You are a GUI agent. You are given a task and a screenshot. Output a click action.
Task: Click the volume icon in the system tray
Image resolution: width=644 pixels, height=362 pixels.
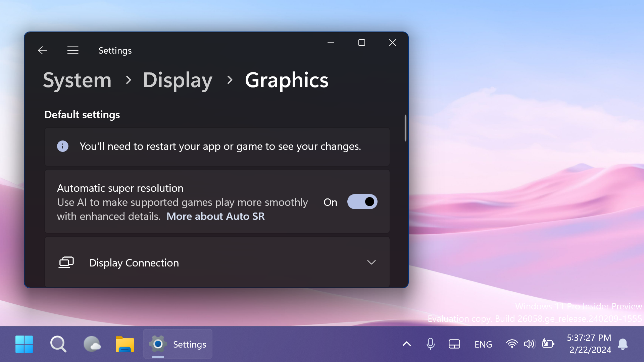pyautogui.click(x=529, y=344)
